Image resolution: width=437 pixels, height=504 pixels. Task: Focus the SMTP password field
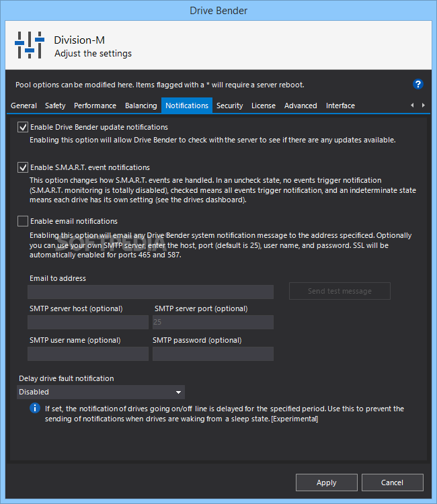213,353
